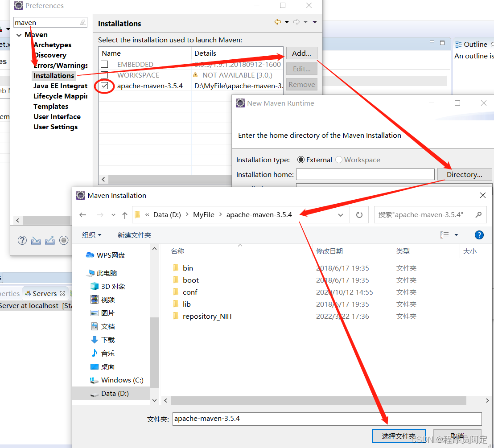
Task: Maximize the editor area in Eclipse window
Action: coord(442,42)
